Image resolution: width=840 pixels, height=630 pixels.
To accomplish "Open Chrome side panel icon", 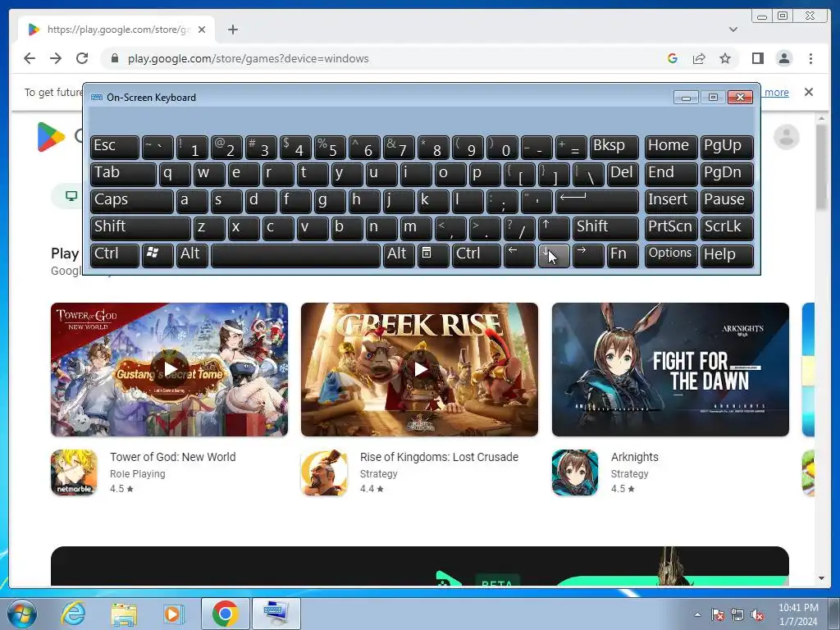I will pyautogui.click(x=757, y=58).
